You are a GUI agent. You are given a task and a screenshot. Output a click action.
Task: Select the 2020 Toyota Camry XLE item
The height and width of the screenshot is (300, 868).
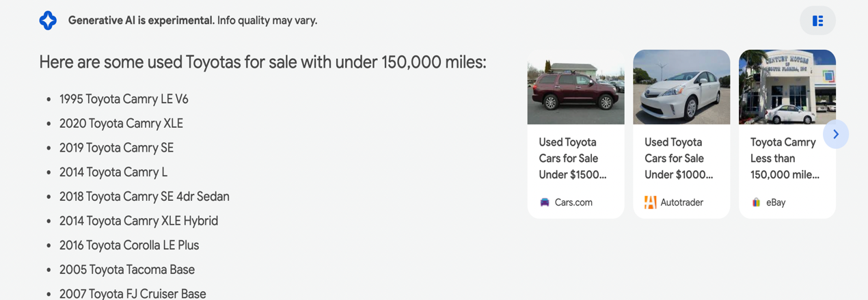[x=121, y=124]
